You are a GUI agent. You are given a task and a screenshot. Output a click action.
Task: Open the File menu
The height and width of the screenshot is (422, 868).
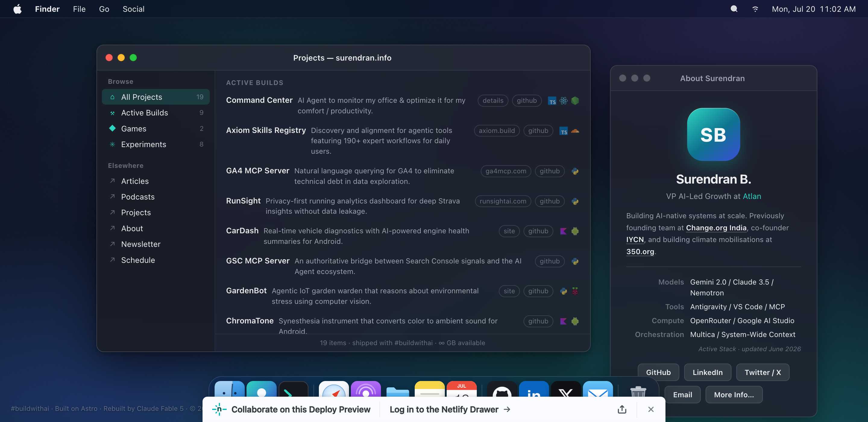(x=79, y=9)
